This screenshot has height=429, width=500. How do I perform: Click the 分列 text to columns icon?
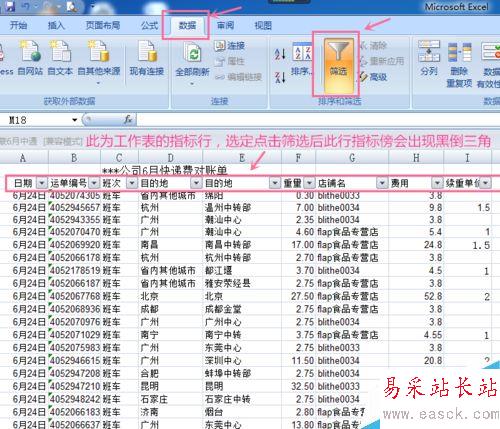tap(429, 58)
